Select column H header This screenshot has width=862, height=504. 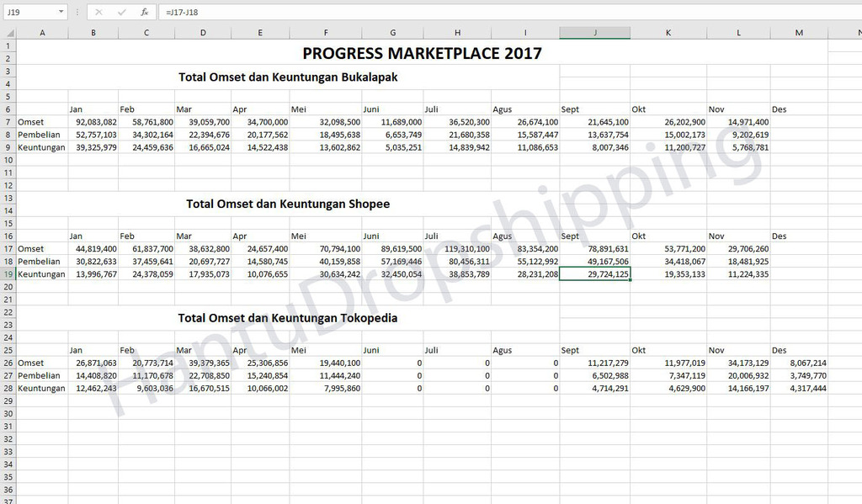pos(457,33)
